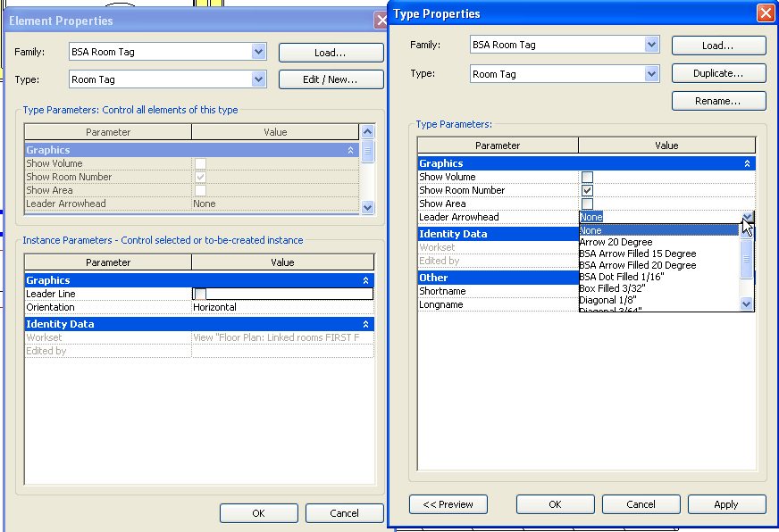779x532 pixels.
Task: Click the Orientation parameter label
Action: pyautogui.click(x=50, y=307)
